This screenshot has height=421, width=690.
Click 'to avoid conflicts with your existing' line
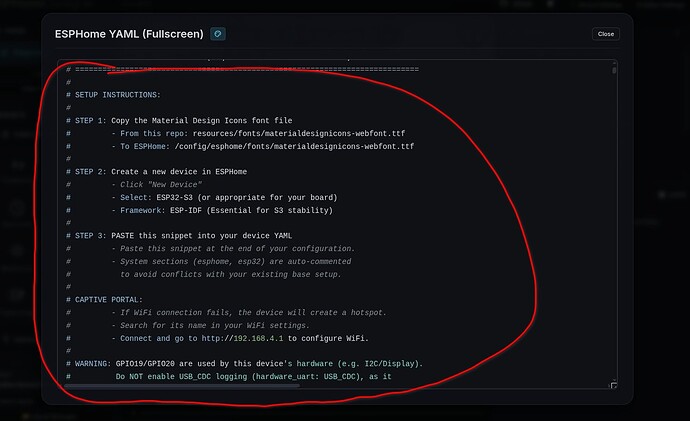[x=204, y=274]
